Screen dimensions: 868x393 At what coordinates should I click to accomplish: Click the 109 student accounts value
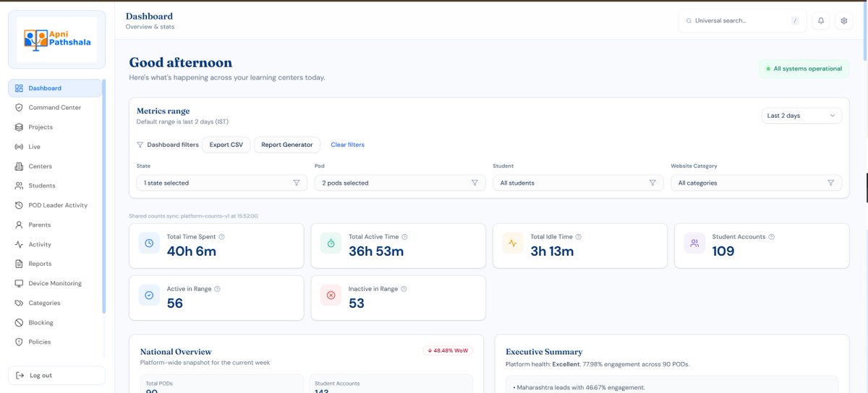tap(723, 251)
